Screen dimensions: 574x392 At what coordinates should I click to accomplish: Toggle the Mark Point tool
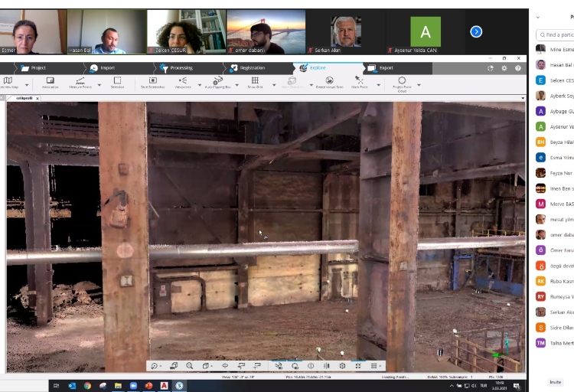(x=359, y=81)
